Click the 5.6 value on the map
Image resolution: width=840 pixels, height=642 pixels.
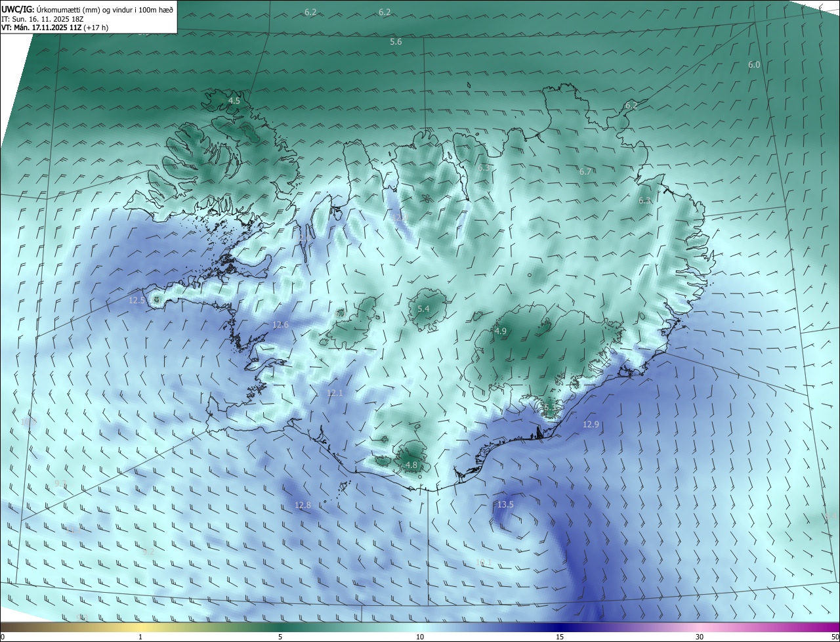(x=396, y=41)
